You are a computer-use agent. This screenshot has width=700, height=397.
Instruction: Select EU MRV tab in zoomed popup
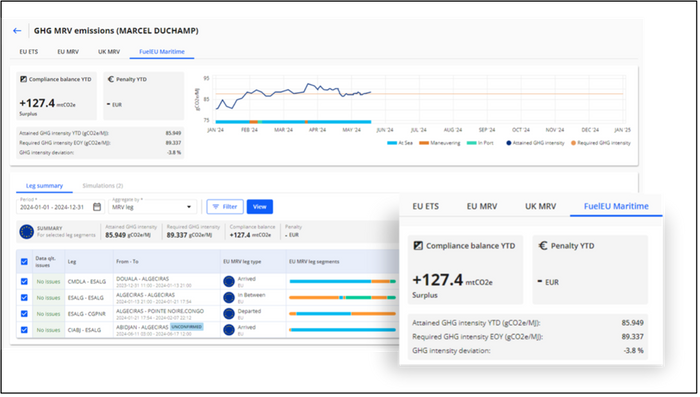tap(482, 206)
